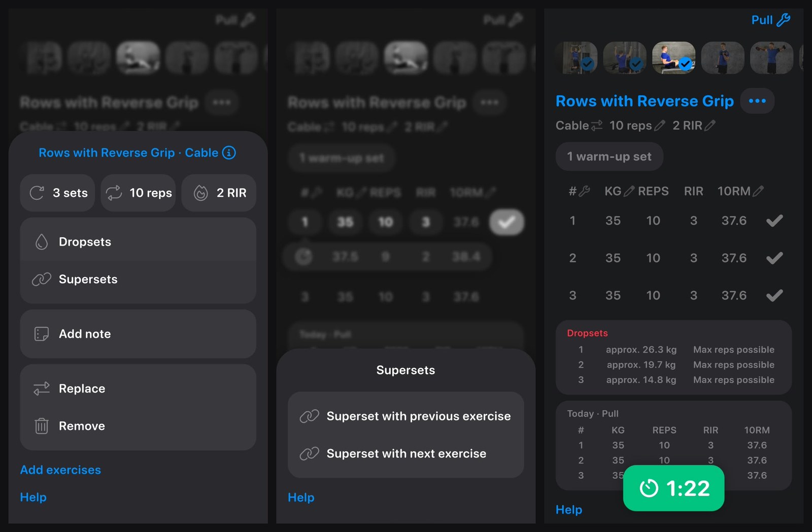
Task: Toggle the checkmark for set 1
Action: click(774, 221)
